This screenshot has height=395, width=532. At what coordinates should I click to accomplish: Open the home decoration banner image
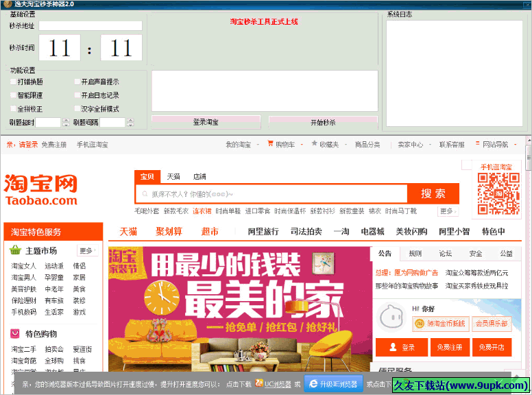pyautogui.click(x=240, y=309)
